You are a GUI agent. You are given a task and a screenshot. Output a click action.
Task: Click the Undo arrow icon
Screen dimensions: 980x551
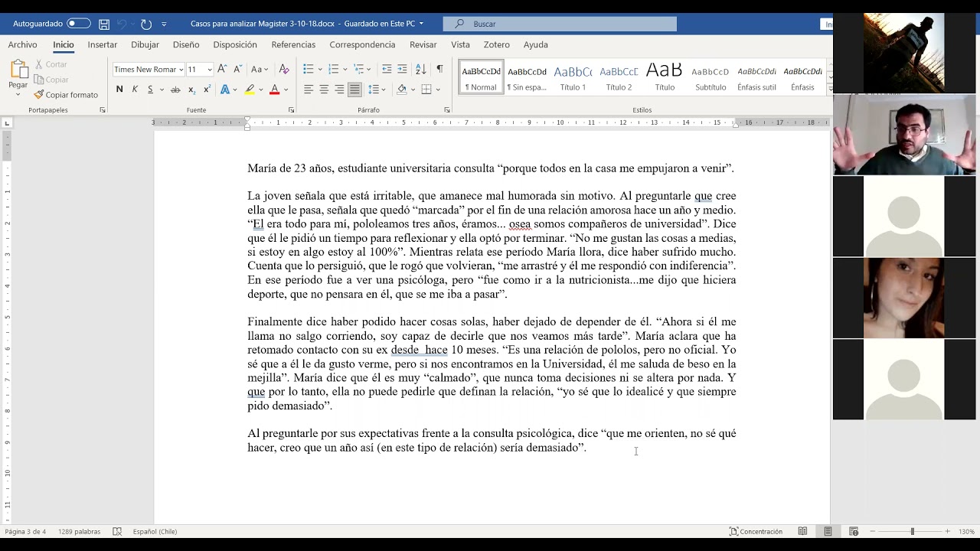coord(122,24)
